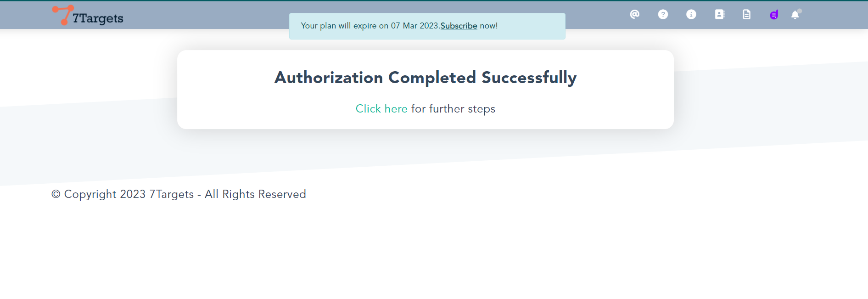
Task: Click the "Authorization Completed Successfully" heading
Action: 425,78
